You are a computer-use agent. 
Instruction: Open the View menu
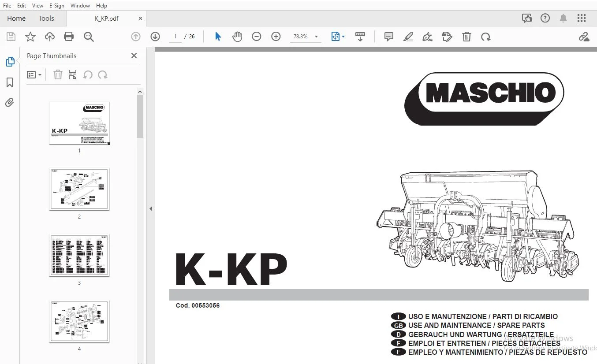[38, 5]
